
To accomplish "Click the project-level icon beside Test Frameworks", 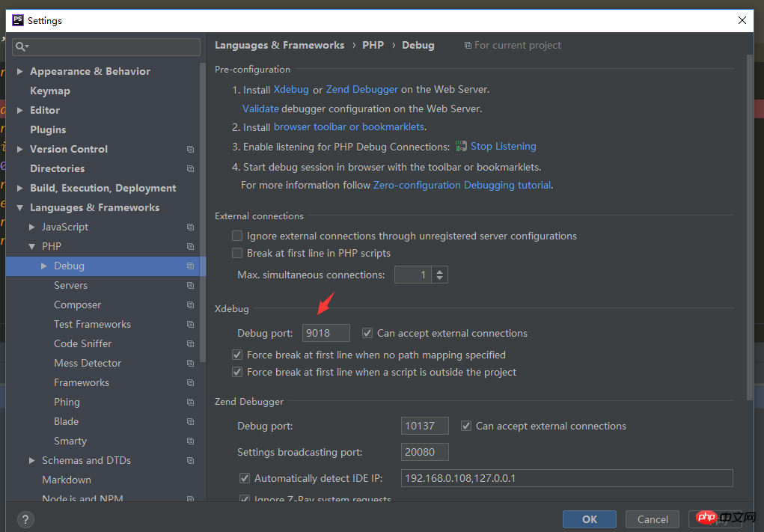I will (x=191, y=325).
